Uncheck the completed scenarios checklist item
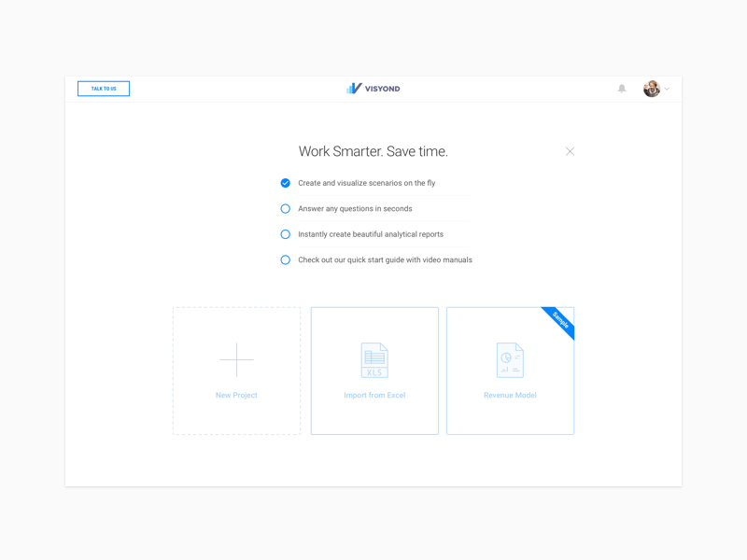The height and width of the screenshot is (560, 747). tap(286, 183)
